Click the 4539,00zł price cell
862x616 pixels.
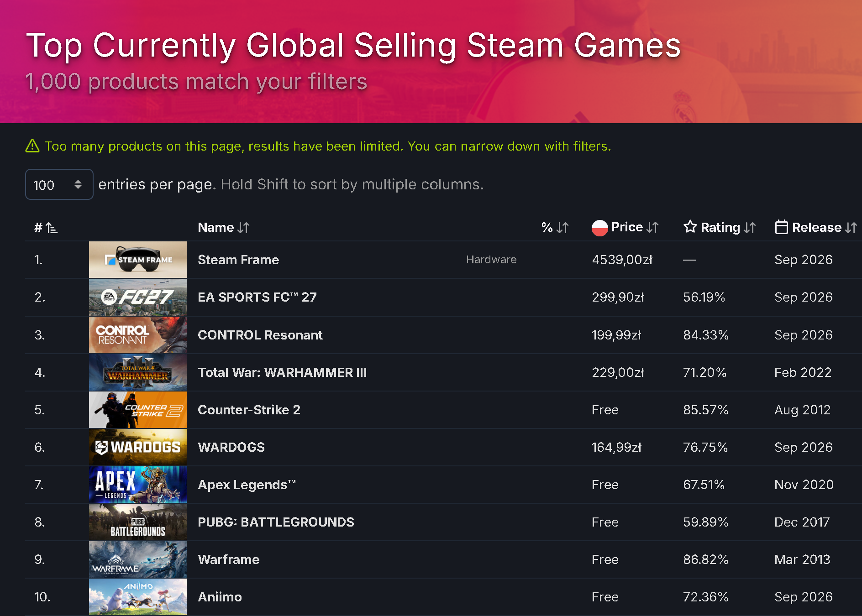point(622,260)
